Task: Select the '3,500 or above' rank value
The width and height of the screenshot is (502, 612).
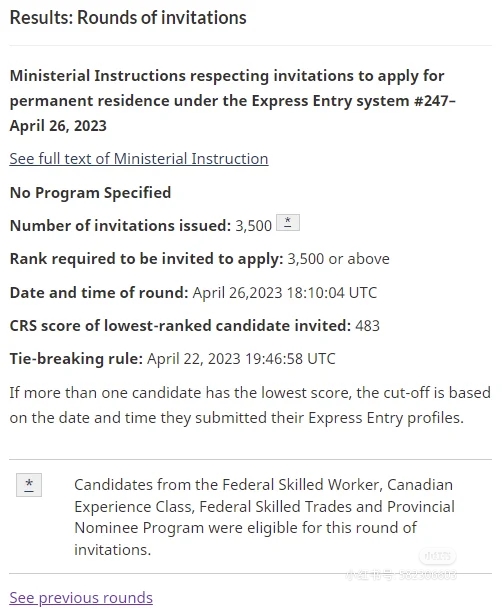Action: [338, 259]
